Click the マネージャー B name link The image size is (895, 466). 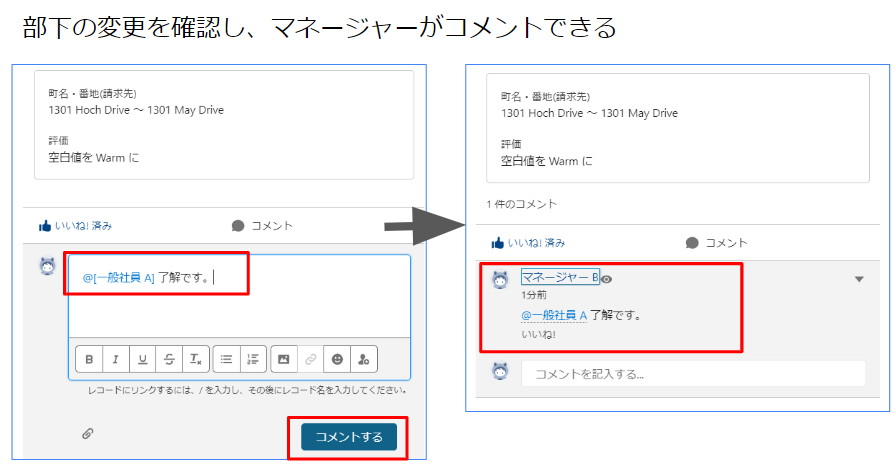click(x=560, y=278)
